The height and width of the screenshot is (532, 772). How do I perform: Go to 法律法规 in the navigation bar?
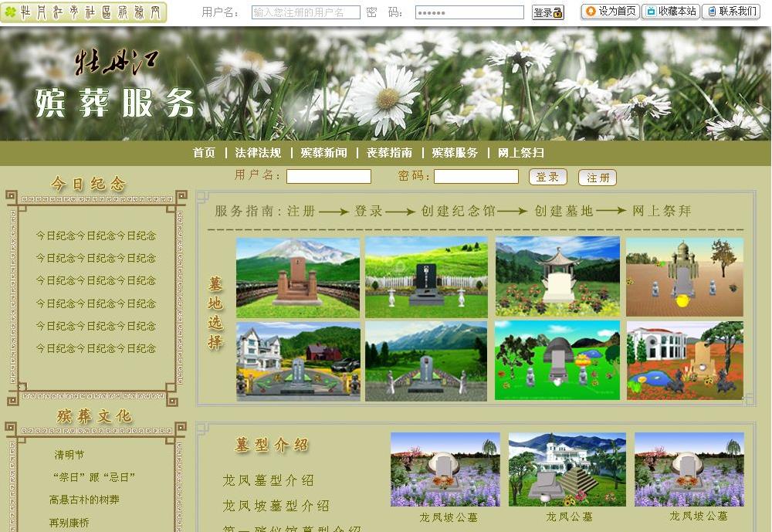[x=258, y=153]
